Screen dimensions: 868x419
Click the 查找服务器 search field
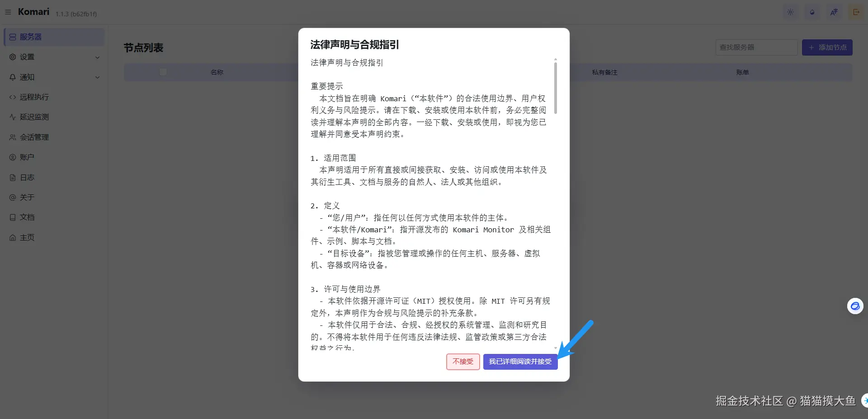(756, 47)
